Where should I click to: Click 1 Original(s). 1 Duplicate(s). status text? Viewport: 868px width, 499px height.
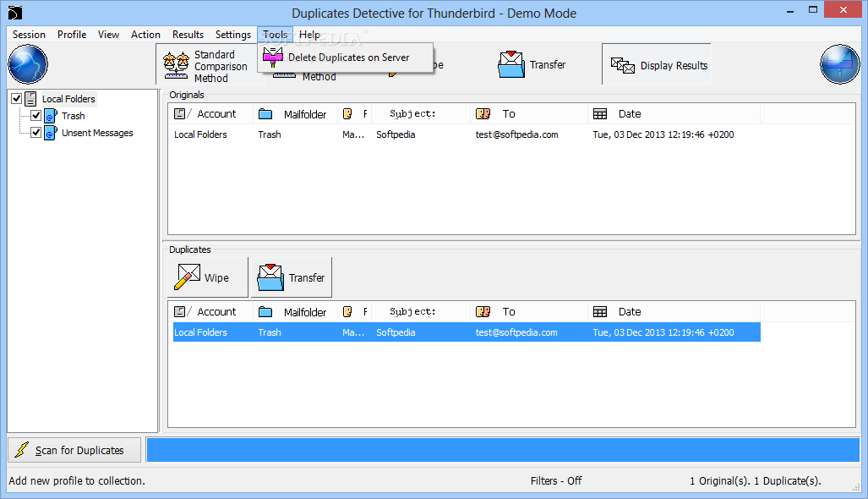coord(755,480)
